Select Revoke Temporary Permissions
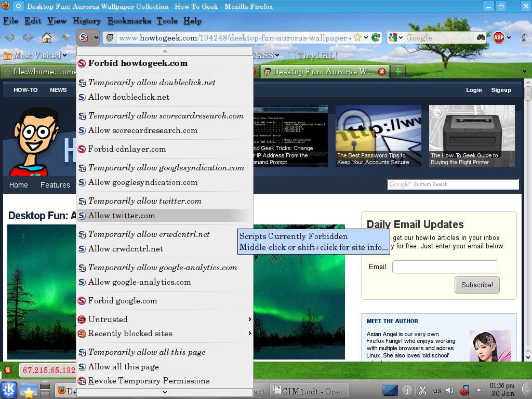The width and height of the screenshot is (532, 399). (165, 381)
